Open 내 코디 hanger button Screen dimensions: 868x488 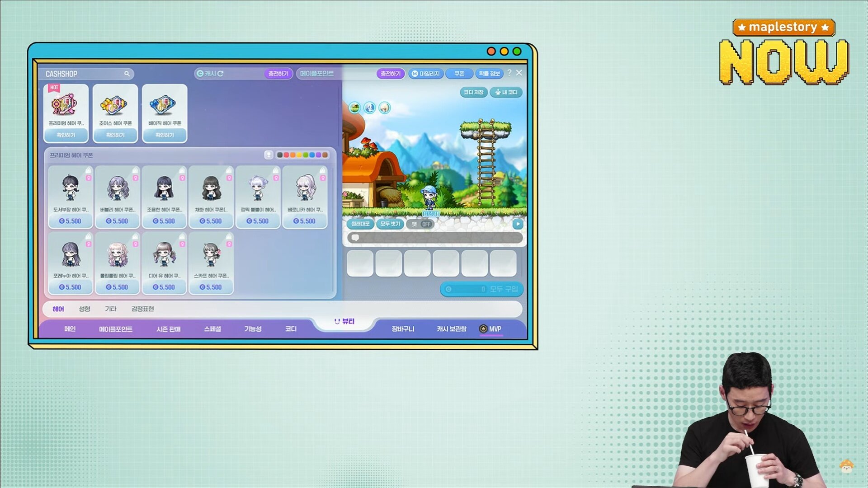506,92
